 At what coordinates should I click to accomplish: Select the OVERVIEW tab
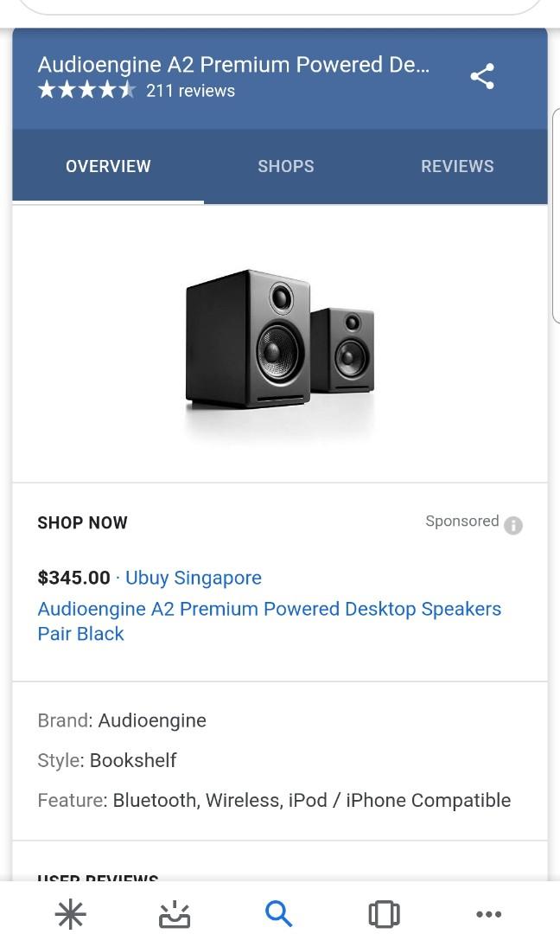[107, 166]
